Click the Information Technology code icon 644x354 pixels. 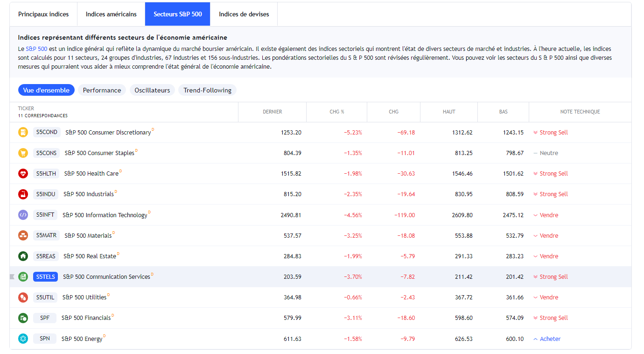[23, 215]
